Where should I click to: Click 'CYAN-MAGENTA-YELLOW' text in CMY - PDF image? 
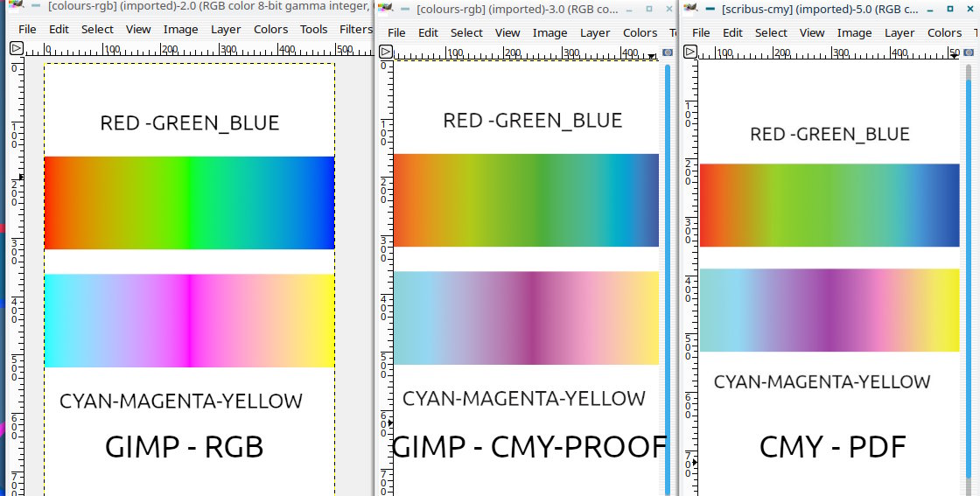[x=822, y=381]
